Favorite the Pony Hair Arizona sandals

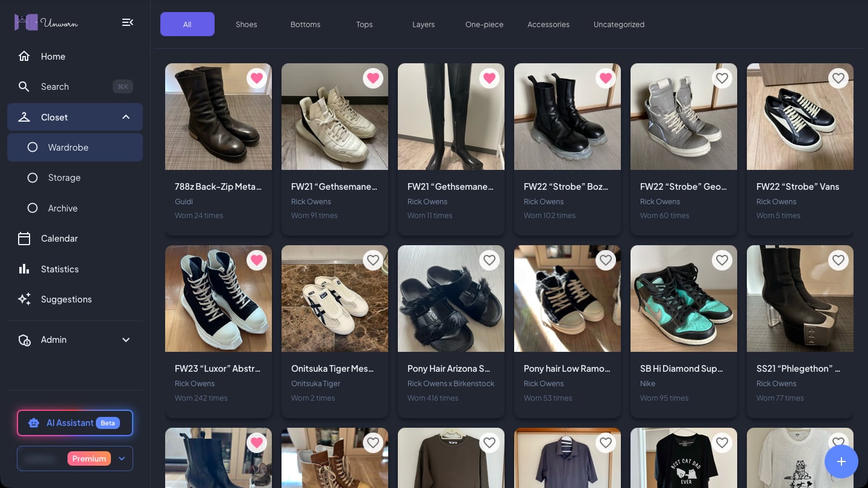click(489, 260)
